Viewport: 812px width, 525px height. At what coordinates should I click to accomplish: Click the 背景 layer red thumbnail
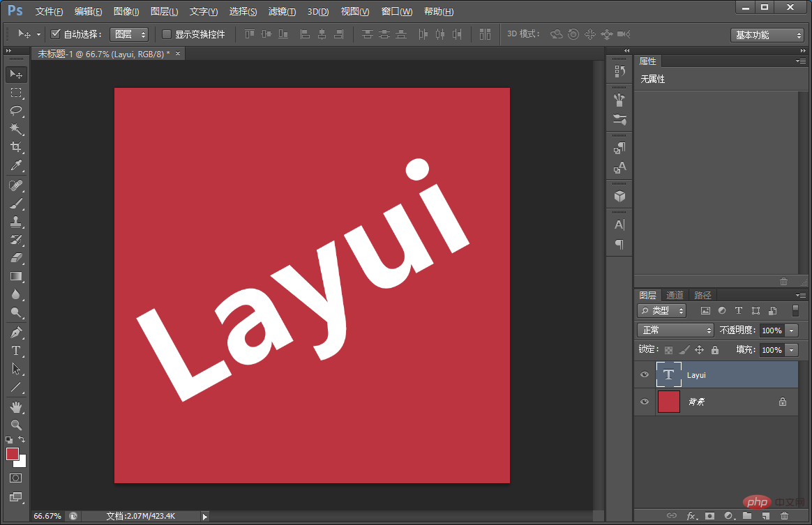(x=668, y=402)
